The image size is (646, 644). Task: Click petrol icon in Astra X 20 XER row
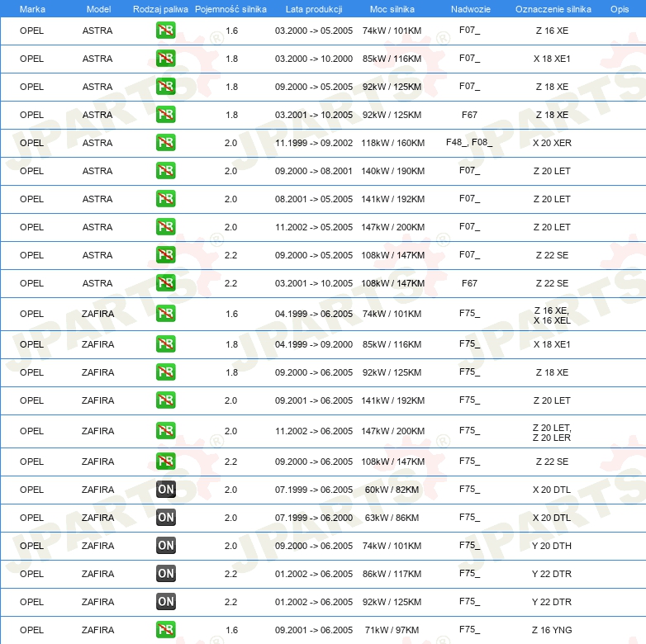pyautogui.click(x=165, y=143)
